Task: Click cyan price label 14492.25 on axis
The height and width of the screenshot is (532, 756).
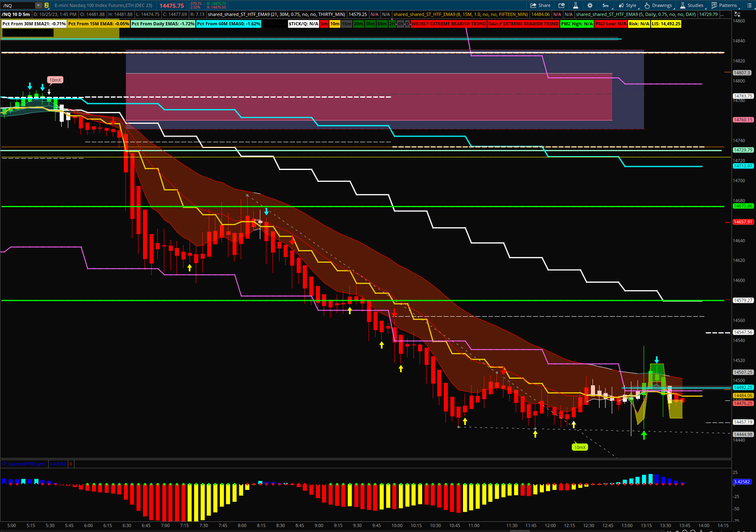Action: 743,387
